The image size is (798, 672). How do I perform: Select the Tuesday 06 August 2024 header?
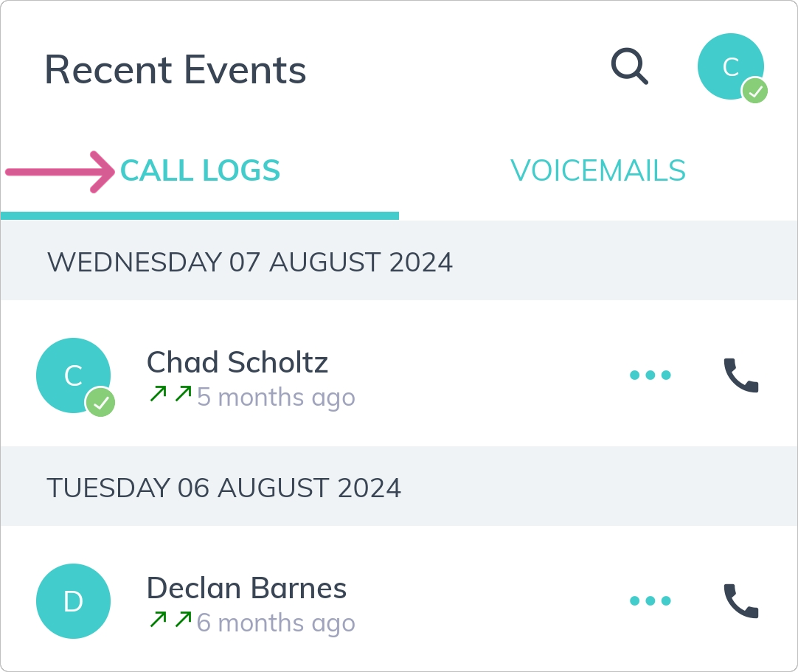pos(224,488)
